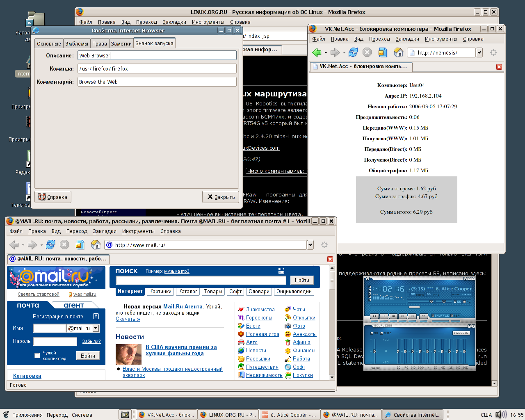Image resolution: width=525 pixels, height=420 pixels.
Task: Click bookmarks page icon in mail.ru toolbar
Action: pyautogui.click(x=80, y=245)
